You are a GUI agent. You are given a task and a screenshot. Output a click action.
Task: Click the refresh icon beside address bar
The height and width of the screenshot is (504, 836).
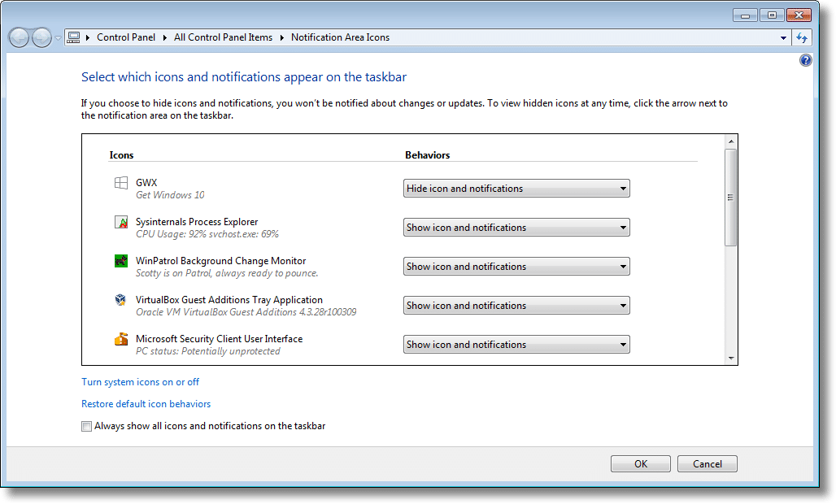(x=803, y=37)
